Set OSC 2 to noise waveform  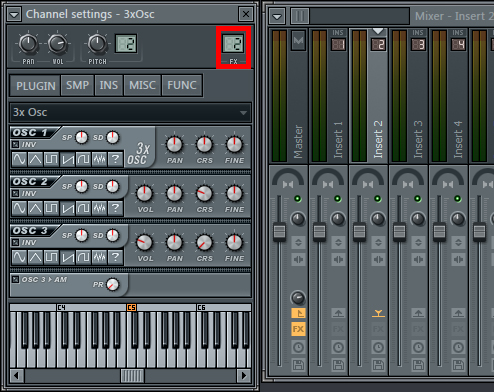[99, 208]
